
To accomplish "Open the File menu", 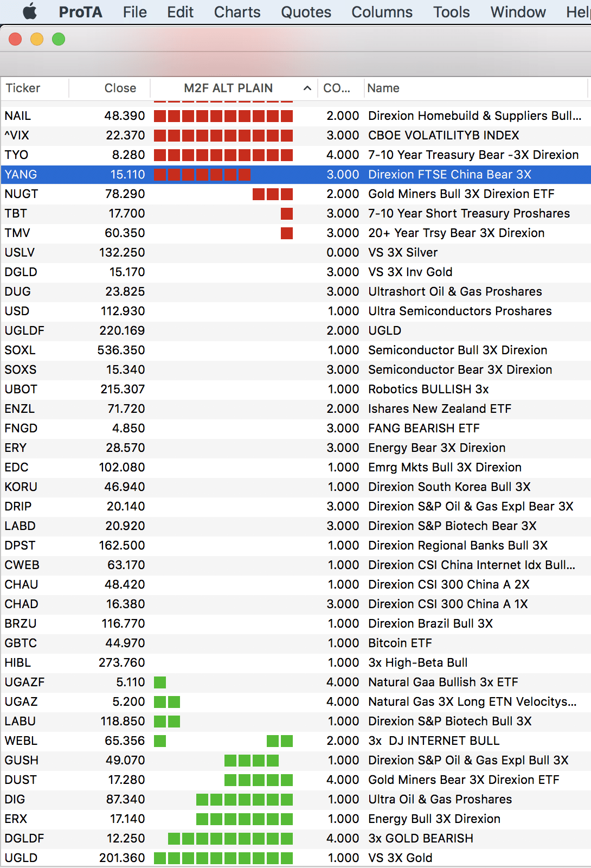I will 134,12.
